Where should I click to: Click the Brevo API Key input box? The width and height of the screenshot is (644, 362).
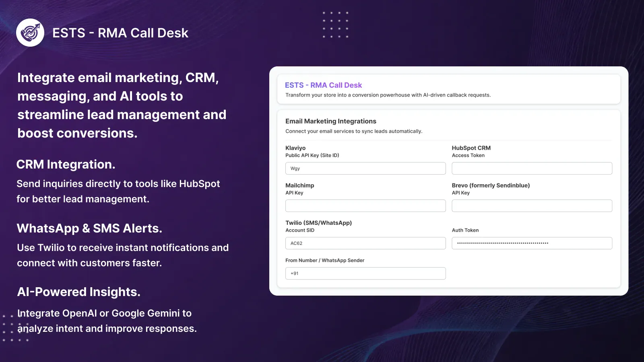coord(532,206)
